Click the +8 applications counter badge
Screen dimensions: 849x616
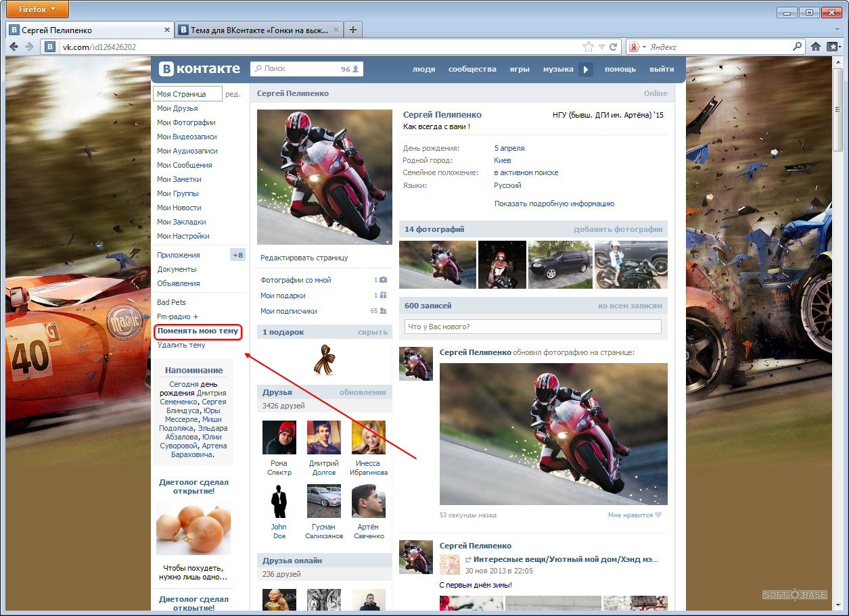237,255
